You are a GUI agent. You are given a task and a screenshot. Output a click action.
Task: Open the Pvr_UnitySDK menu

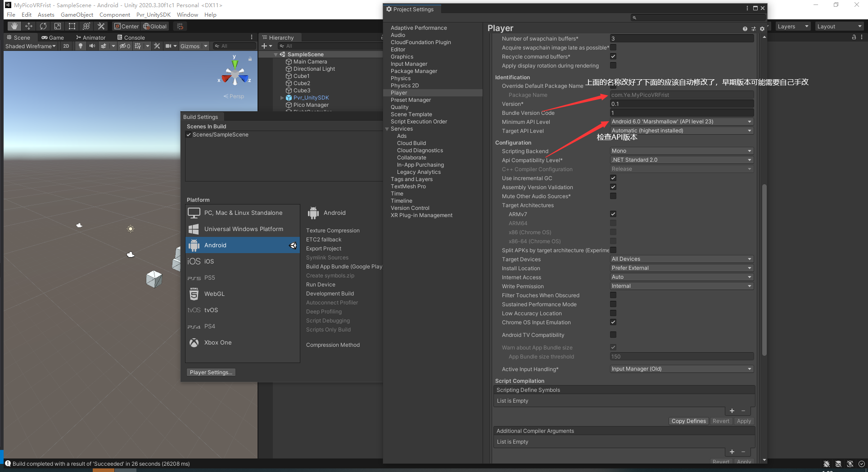click(x=154, y=15)
